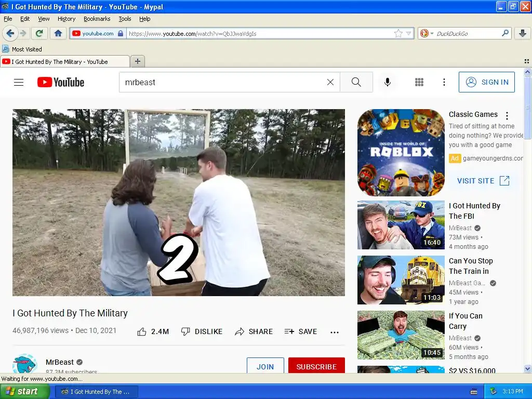Click the DuckDuckGo search field
The height and width of the screenshot is (399, 532).
pyautogui.click(x=468, y=33)
